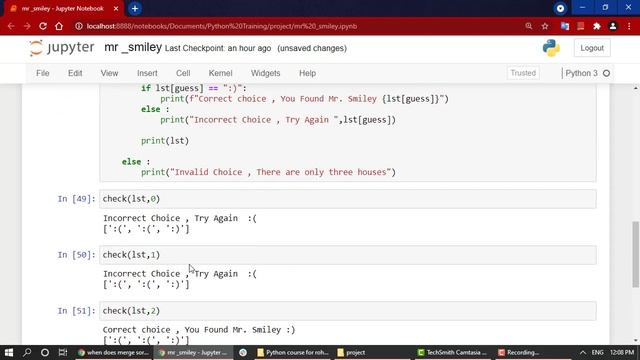Click the Jupyter logo
640x360 pixels.
click(62, 48)
